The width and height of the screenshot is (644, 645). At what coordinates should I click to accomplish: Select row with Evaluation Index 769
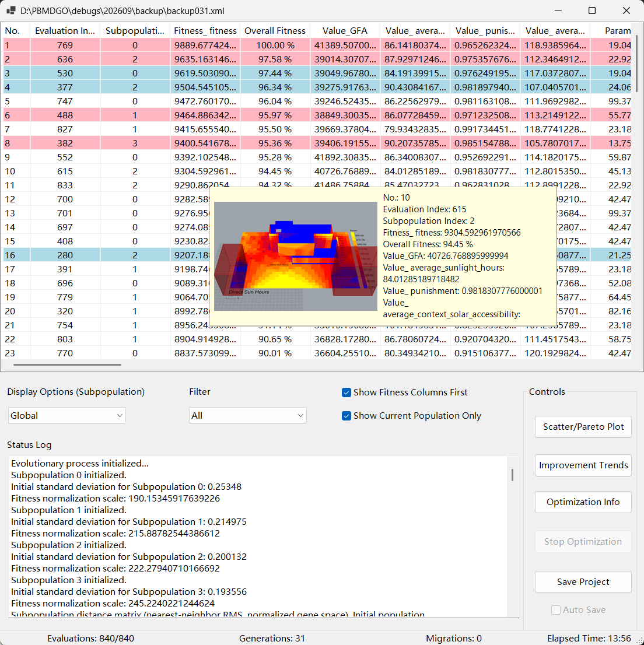(x=317, y=45)
